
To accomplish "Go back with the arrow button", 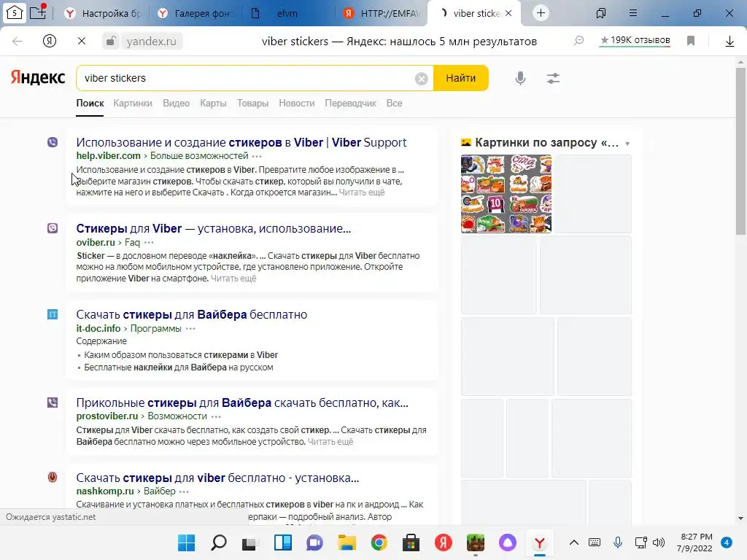I will click(x=18, y=42).
